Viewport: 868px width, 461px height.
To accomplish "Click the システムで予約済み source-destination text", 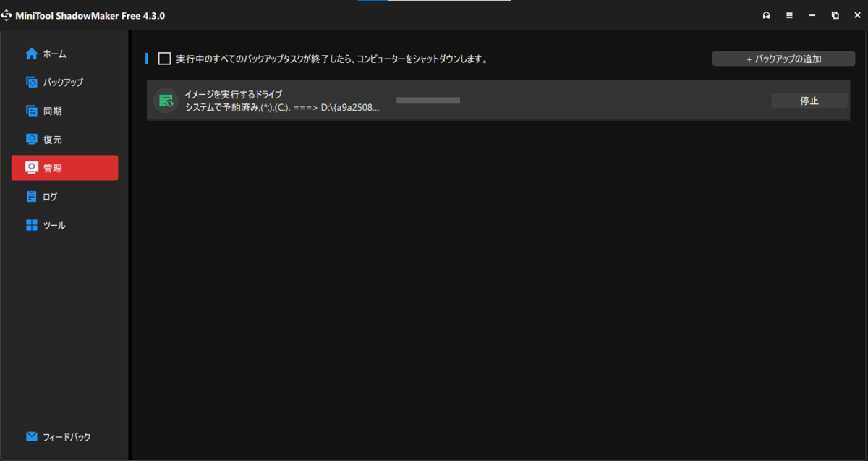I will (x=282, y=107).
